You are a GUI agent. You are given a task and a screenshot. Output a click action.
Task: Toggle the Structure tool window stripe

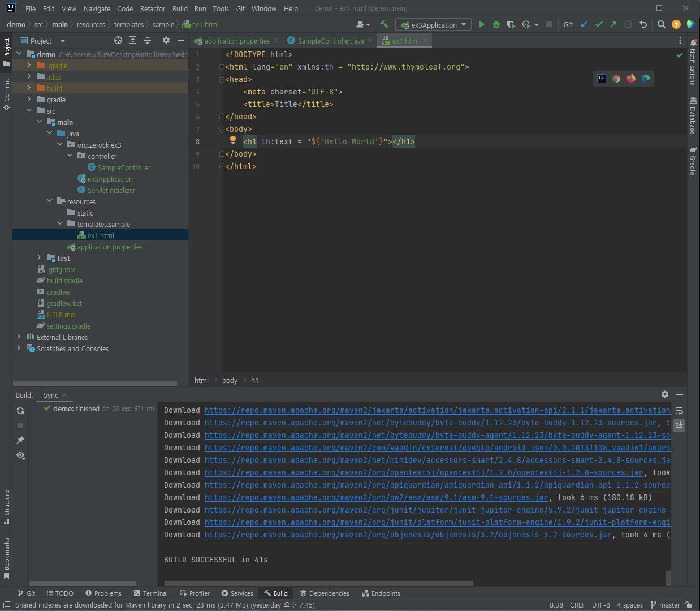pyautogui.click(x=6, y=507)
